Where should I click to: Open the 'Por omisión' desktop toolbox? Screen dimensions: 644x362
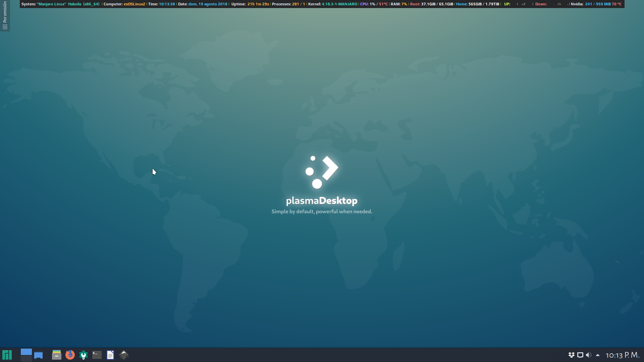(5, 15)
